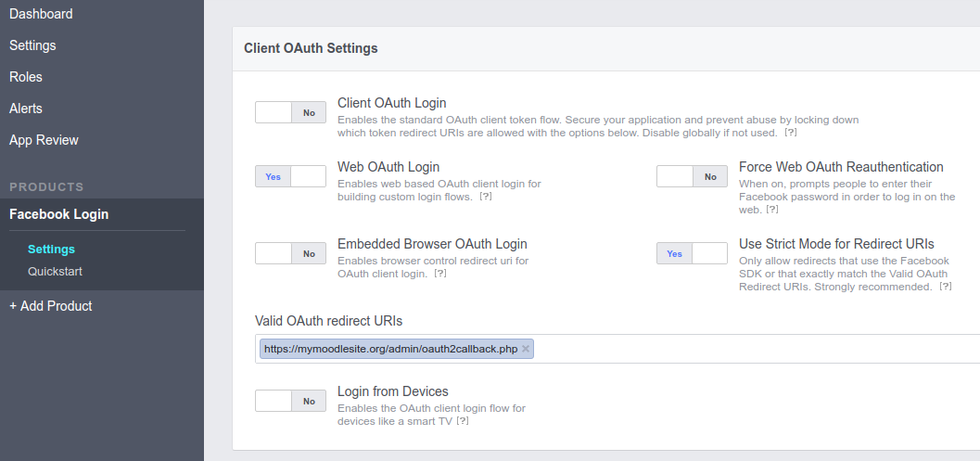Viewport: 980px width, 461px height.
Task: Go to the app Settings sidebar item
Action: [32, 45]
